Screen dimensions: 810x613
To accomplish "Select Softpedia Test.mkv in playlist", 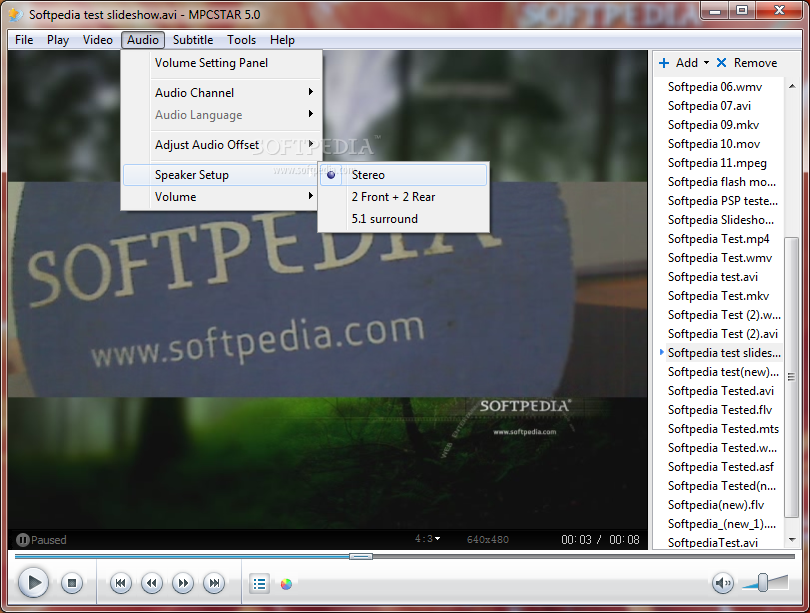I will pyautogui.click(x=718, y=296).
